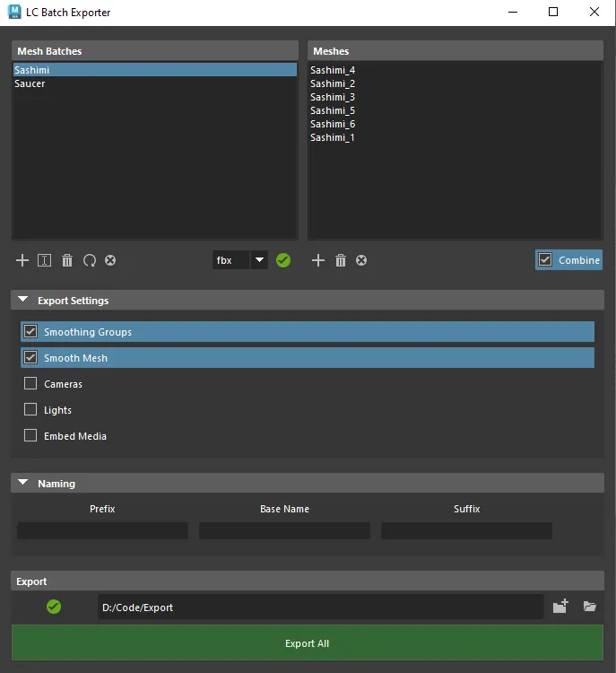
Task: Click the Base Name input field
Action: coord(284,530)
